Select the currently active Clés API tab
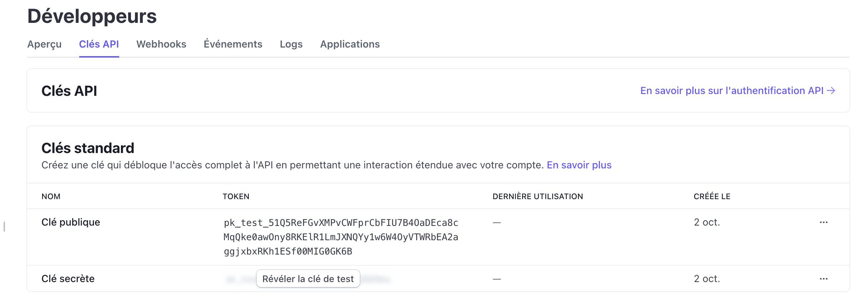Image resolution: width=868 pixels, height=301 pixels. point(99,44)
